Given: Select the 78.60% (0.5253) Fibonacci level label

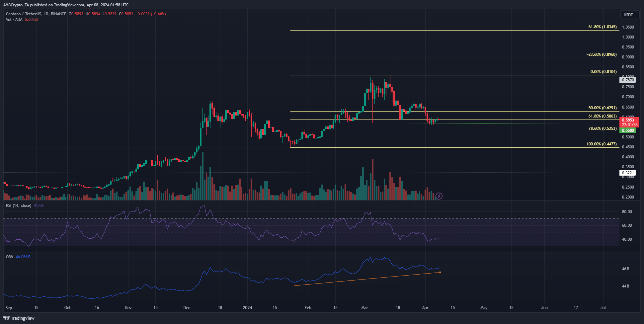Looking at the screenshot, I should 603,128.
